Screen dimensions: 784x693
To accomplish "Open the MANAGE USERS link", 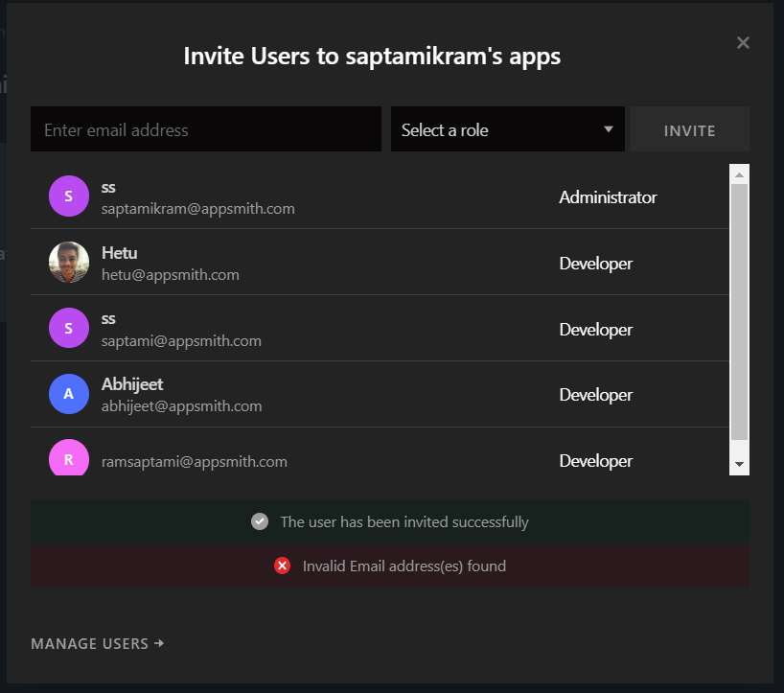I will click(x=97, y=643).
